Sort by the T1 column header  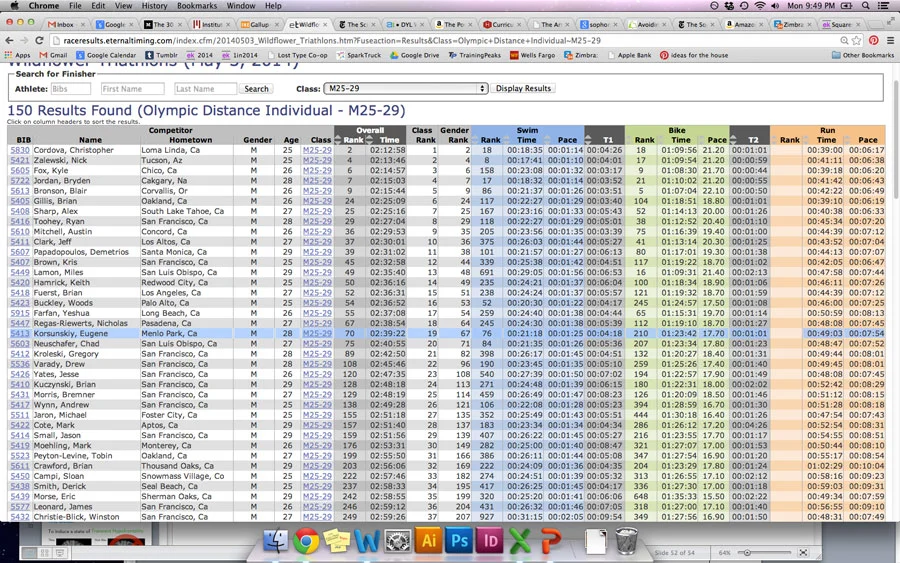coord(608,140)
